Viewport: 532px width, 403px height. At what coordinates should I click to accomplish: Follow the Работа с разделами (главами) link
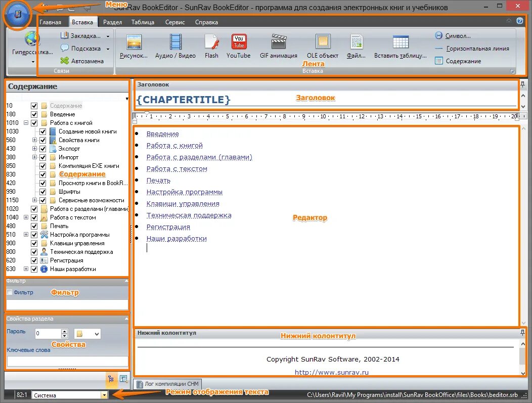click(199, 157)
